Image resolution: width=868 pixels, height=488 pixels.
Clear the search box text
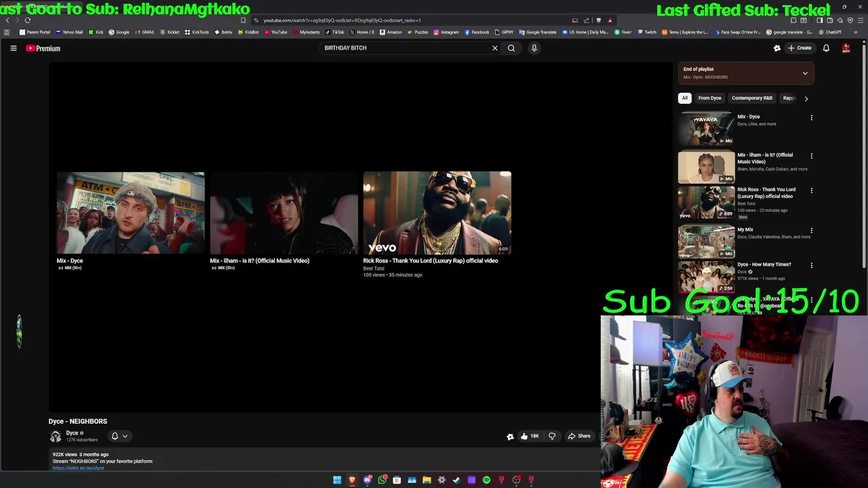pyautogui.click(x=495, y=48)
